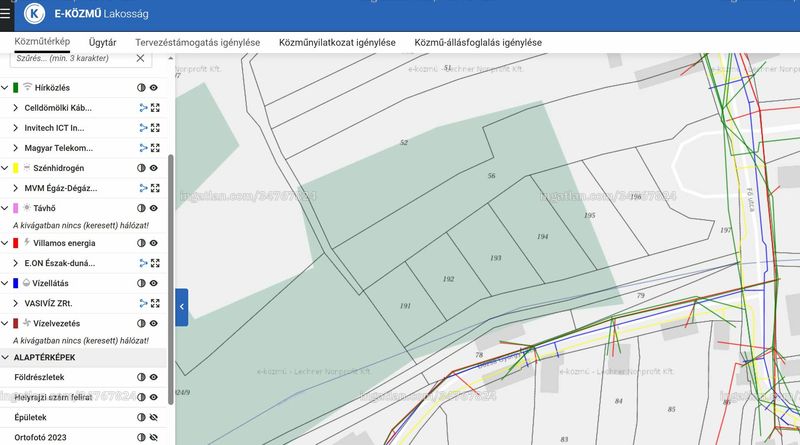Toggle visibility of Hírközlés layer

click(154, 88)
